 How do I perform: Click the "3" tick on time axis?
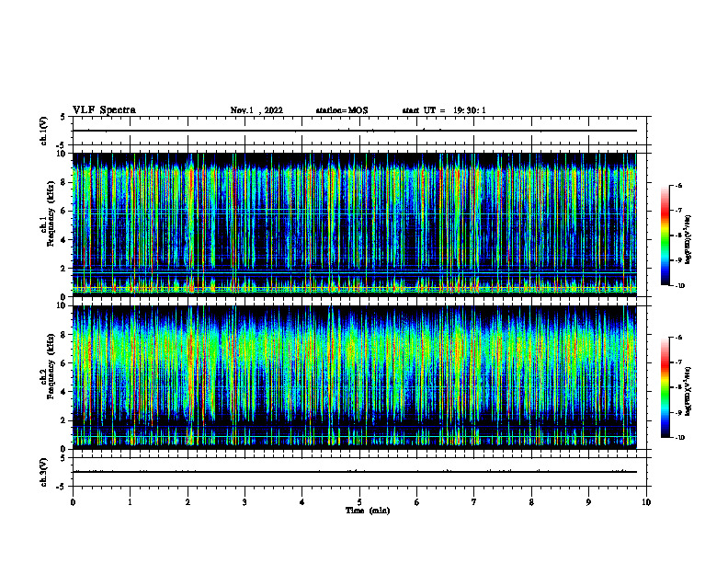(245, 502)
